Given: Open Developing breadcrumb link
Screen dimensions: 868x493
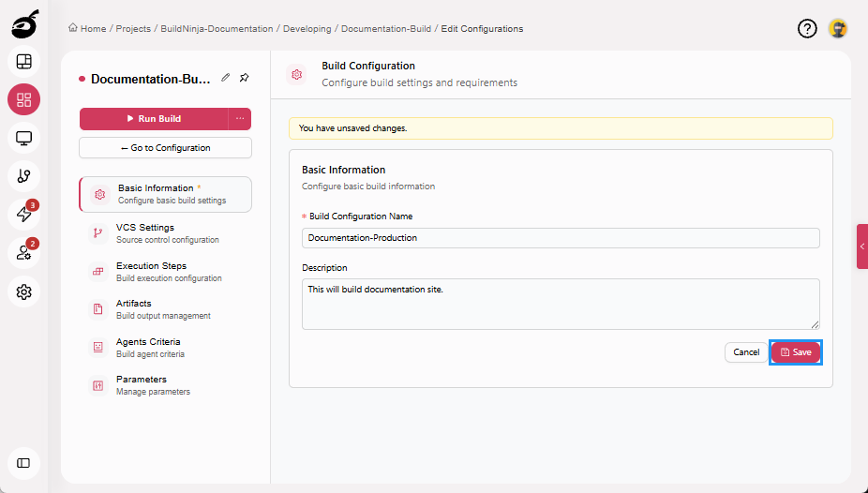Looking at the screenshot, I should (307, 28).
